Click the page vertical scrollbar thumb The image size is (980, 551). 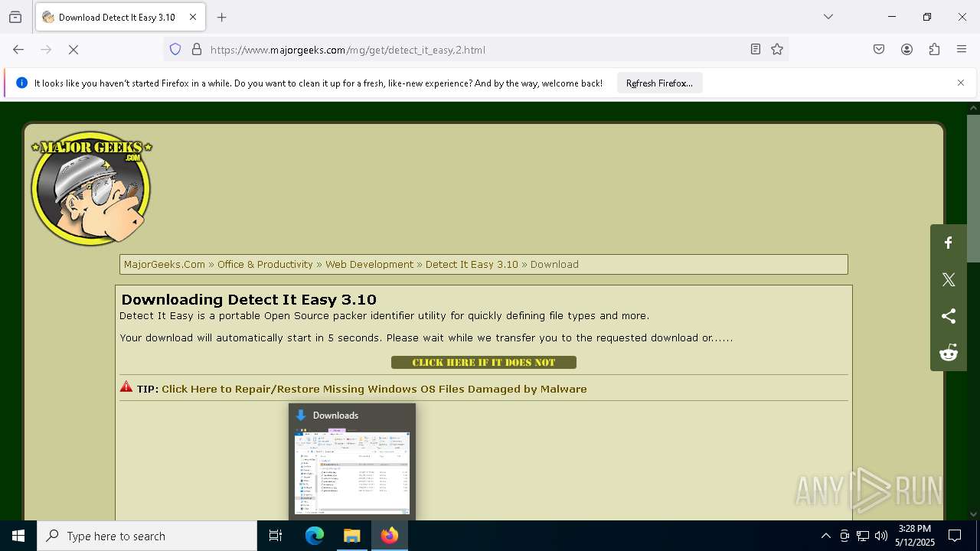click(973, 188)
